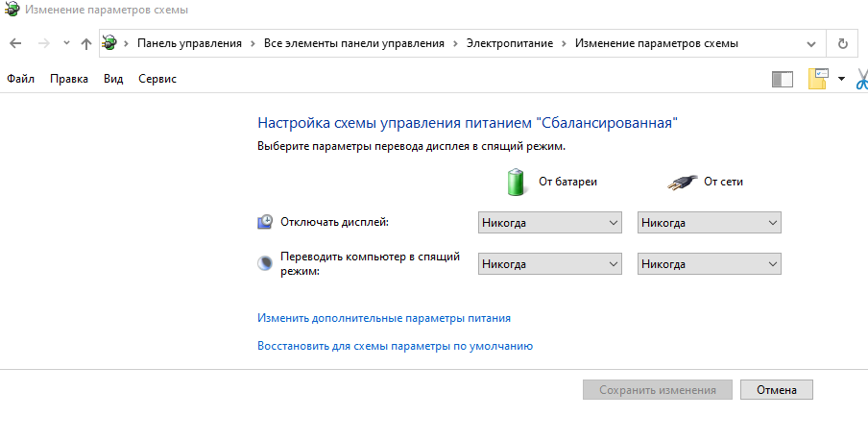Click the window title bar icon
Screen dimensions: 868x441
point(12,10)
